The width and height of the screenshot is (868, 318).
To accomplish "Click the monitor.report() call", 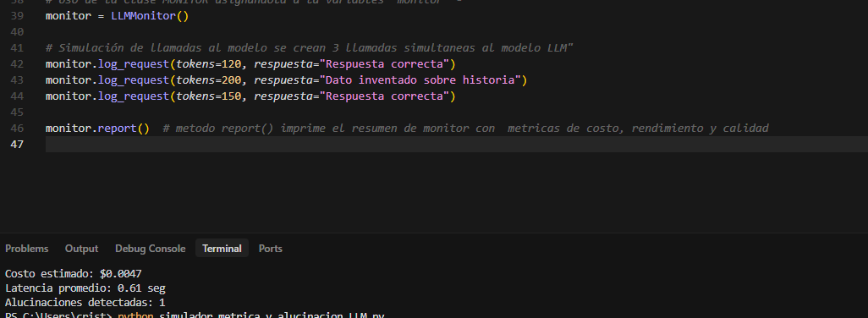I will pyautogui.click(x=97, y=128).
